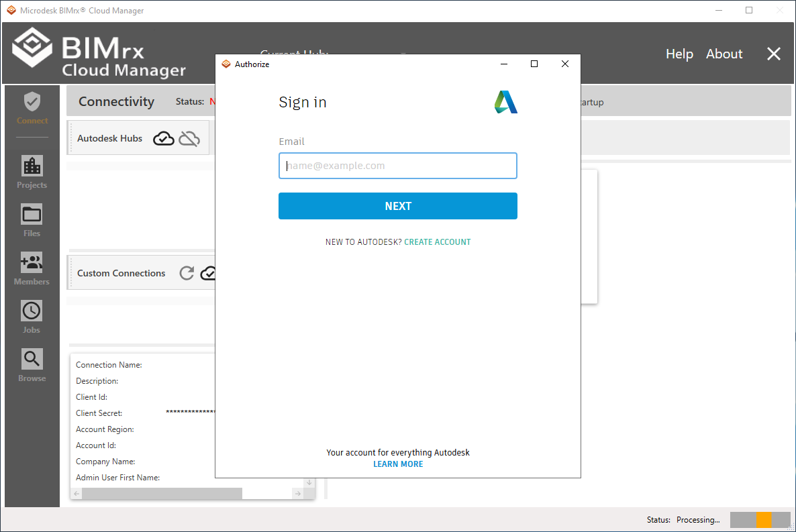The image size is (796, 532).
Task: Open the Help menu
Action: click(x=679, y=54)
